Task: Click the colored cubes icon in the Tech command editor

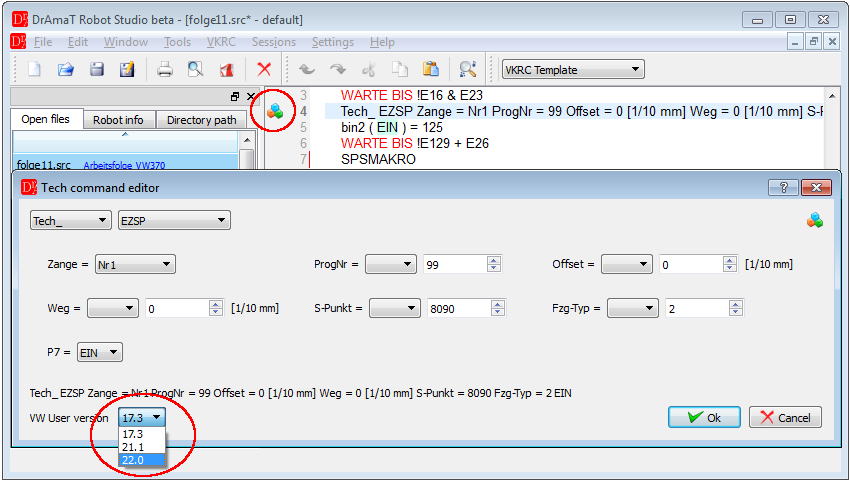Action: (x=814, y=220)
